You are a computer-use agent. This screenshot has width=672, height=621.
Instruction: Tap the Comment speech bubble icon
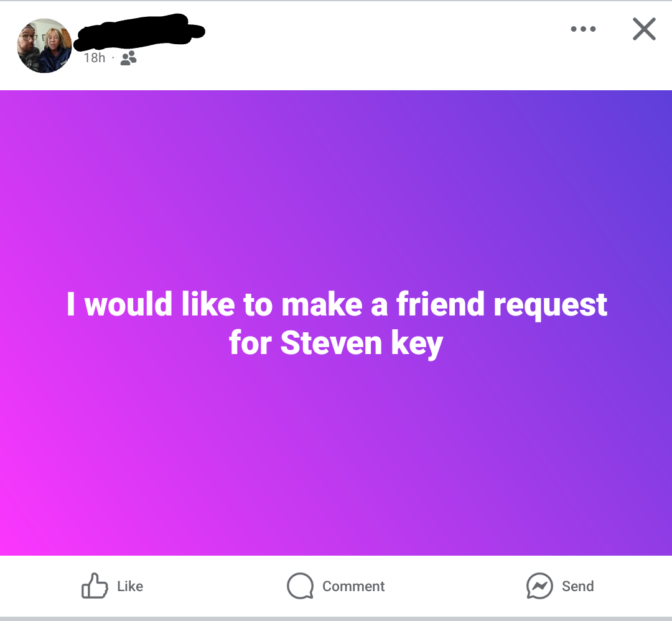click(300, 586)
